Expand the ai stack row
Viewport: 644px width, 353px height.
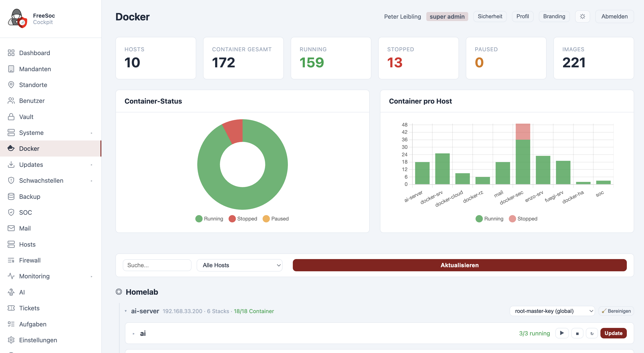pyautogui.click(x=134, y=333)
